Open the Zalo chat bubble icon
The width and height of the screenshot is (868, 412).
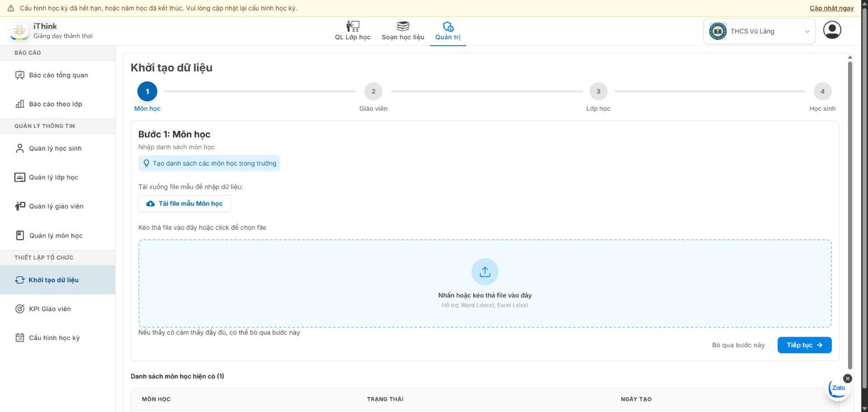838,388
